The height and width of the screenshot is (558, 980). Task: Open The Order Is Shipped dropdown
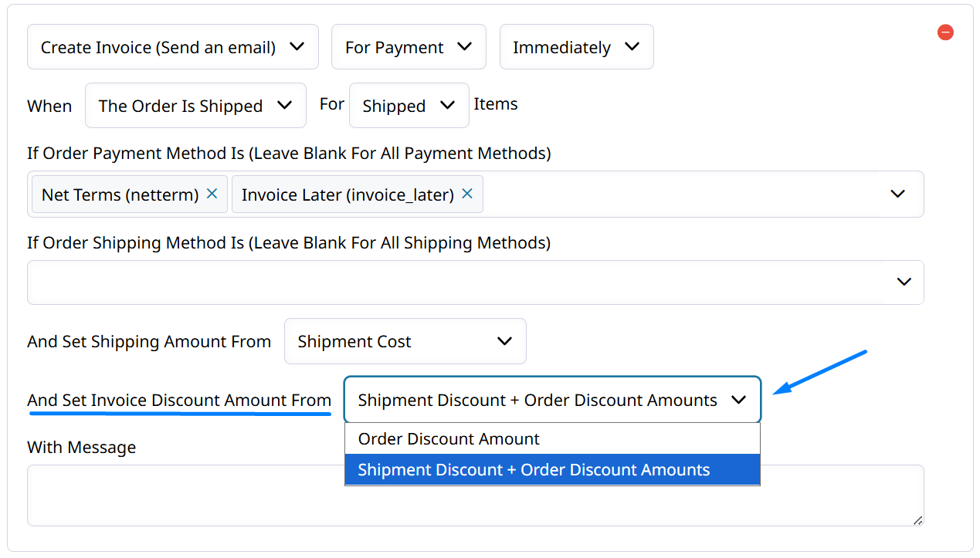coord(195,106)
